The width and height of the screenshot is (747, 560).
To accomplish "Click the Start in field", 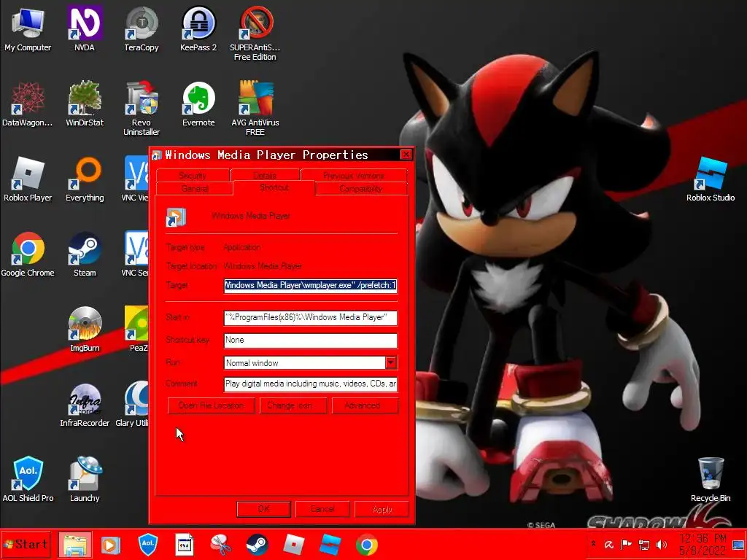I will (x=311, y=318).
